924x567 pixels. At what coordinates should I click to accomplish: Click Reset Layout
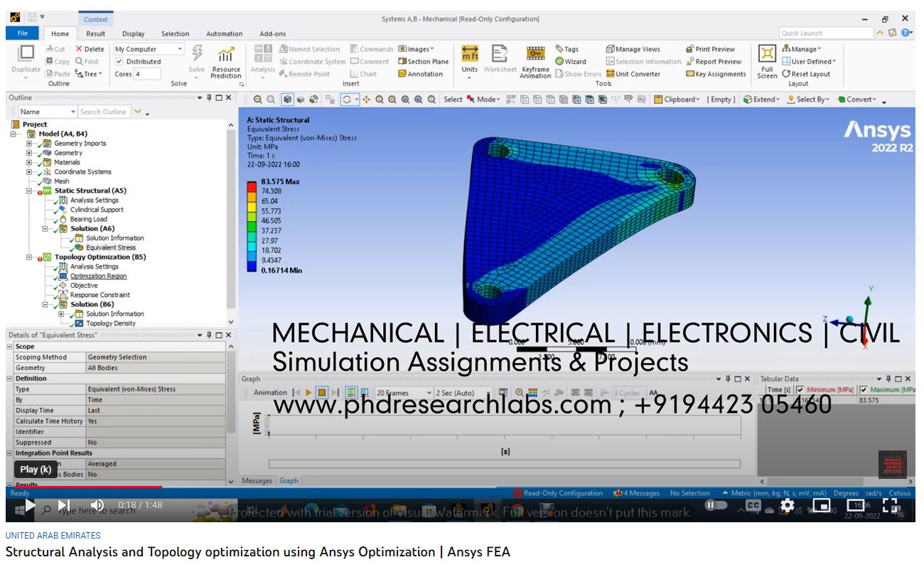pos(806,74)
